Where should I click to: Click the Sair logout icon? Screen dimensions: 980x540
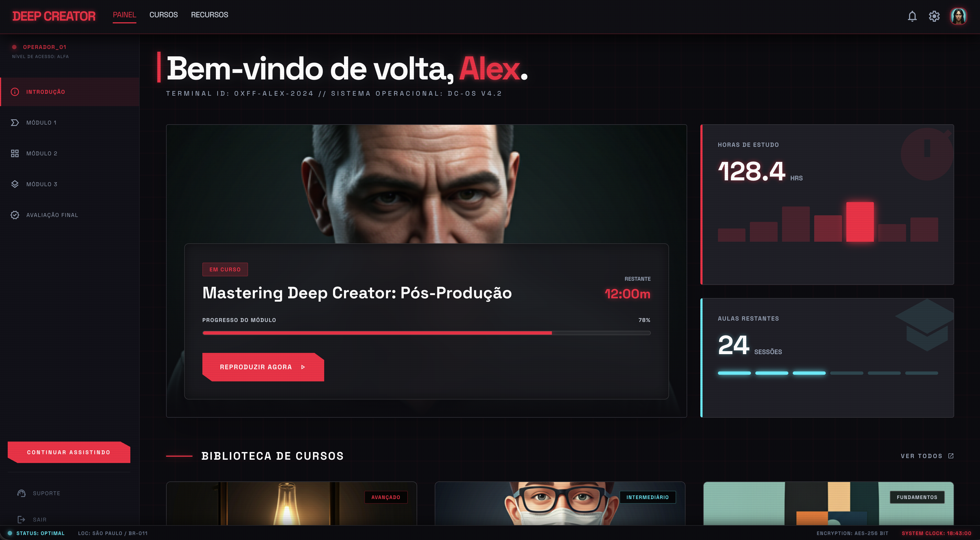click(x=21, y=519)
